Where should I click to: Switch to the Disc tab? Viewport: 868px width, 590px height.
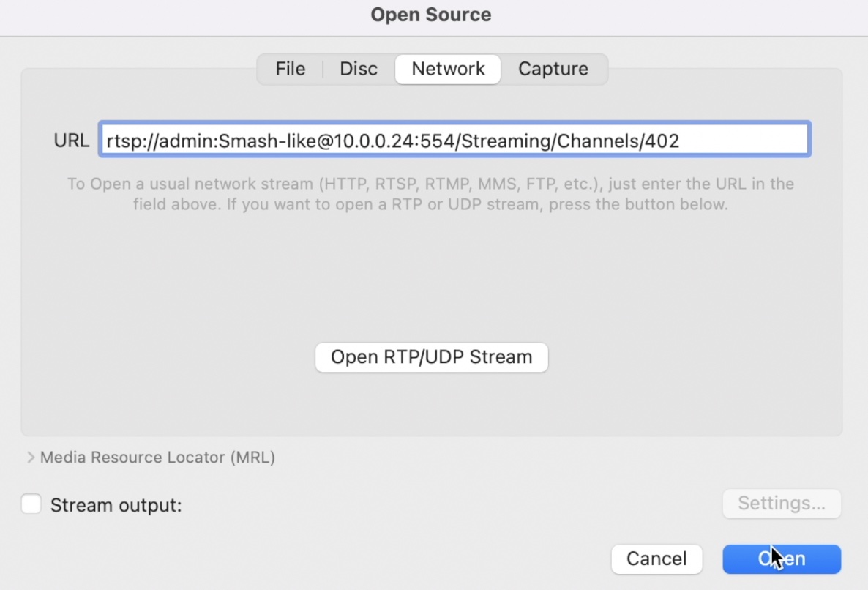click(359, 70)
